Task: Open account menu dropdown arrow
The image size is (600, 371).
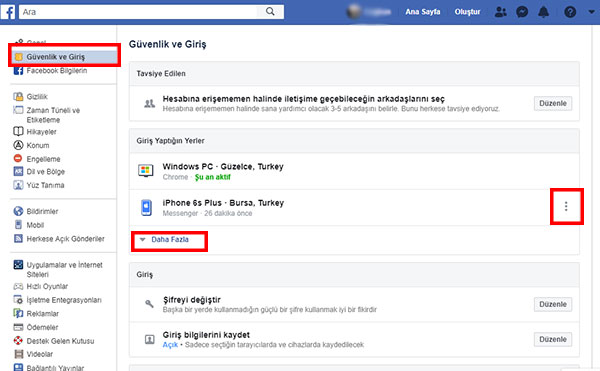Action: (x=591, y=12)
